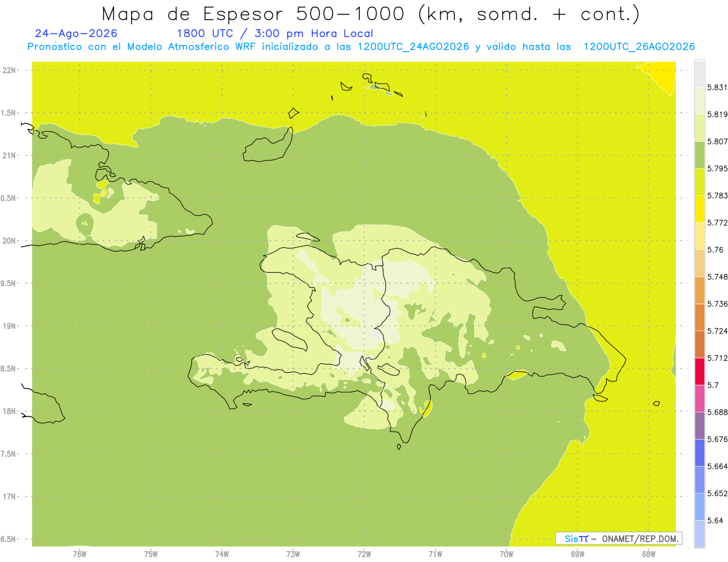Click the '72W' longitude label

pyautogui.click(x=364, y=554)
